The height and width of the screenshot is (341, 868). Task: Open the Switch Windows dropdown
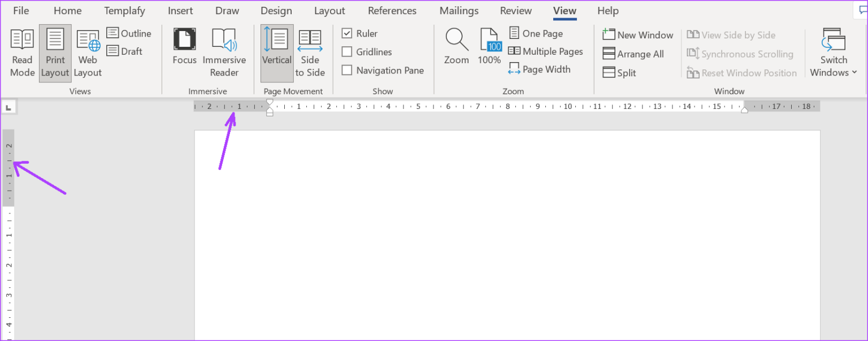833,53
